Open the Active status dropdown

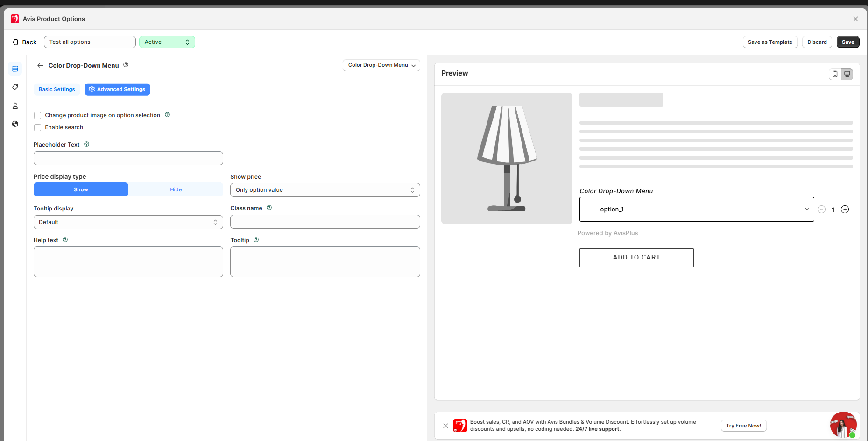(x=167, y=42)
